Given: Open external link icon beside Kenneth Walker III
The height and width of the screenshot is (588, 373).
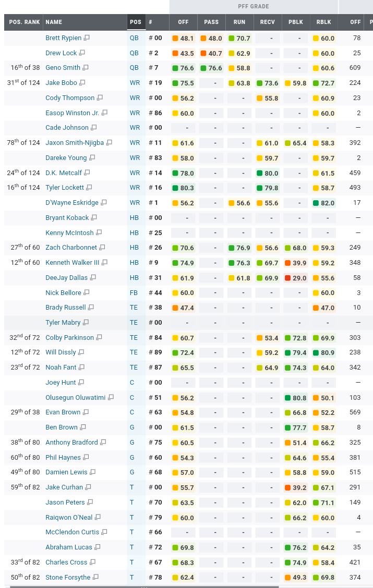Looking at the screenshot, I should point(105,263).
